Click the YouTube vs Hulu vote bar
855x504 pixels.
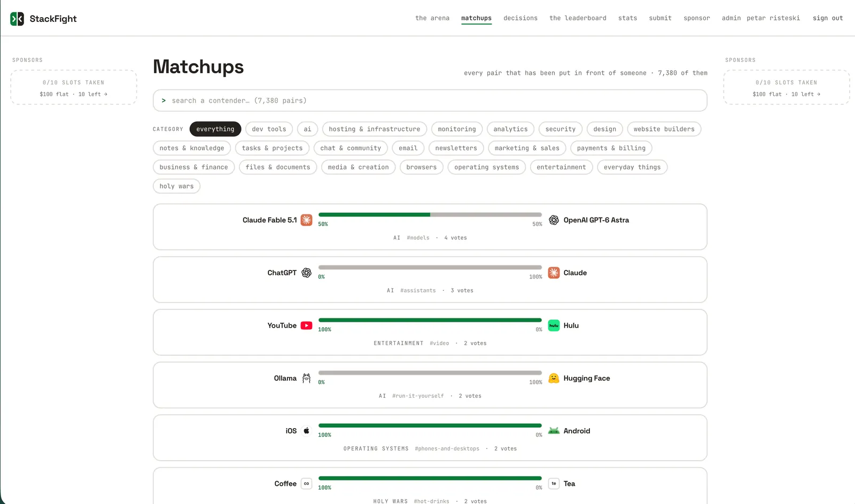click(x=430, y=320)
